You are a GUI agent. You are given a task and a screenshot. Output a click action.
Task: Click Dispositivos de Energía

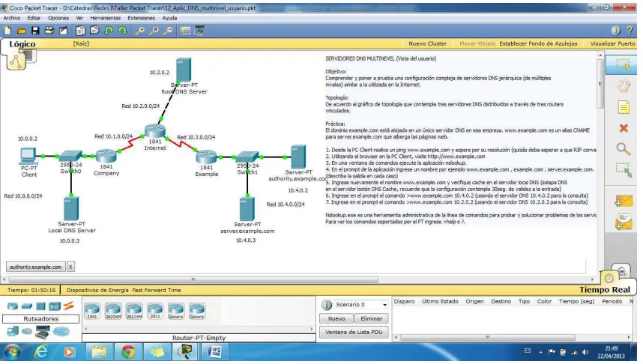(x=97, y=290)
